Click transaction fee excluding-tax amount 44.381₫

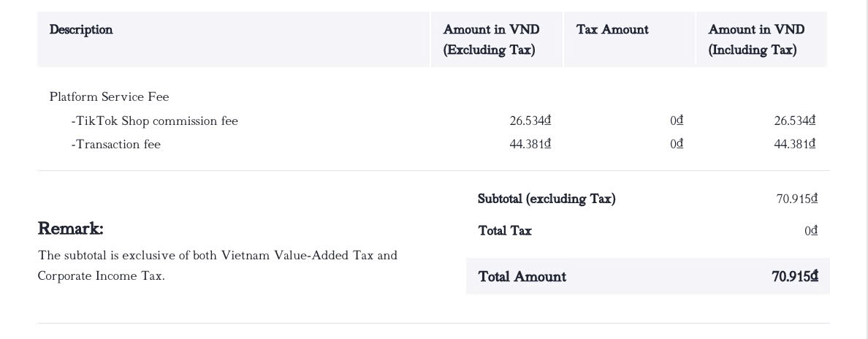[530, 144]
